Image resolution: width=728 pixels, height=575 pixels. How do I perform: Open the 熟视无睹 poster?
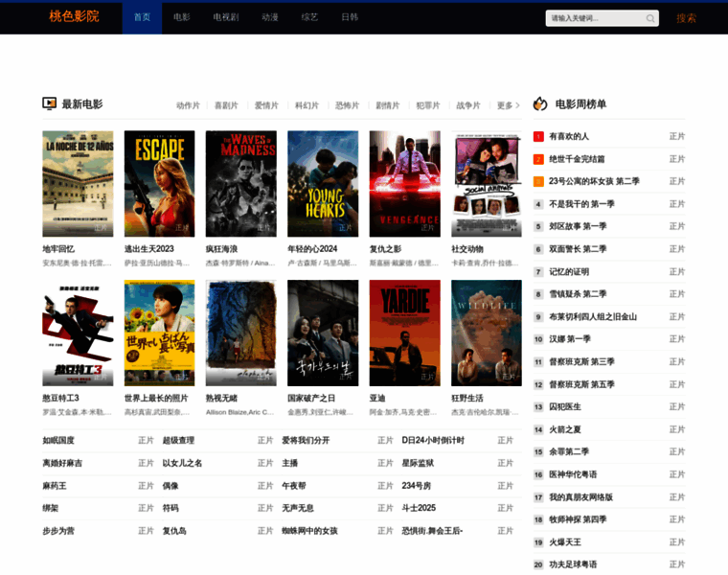[x=241, y=333]
